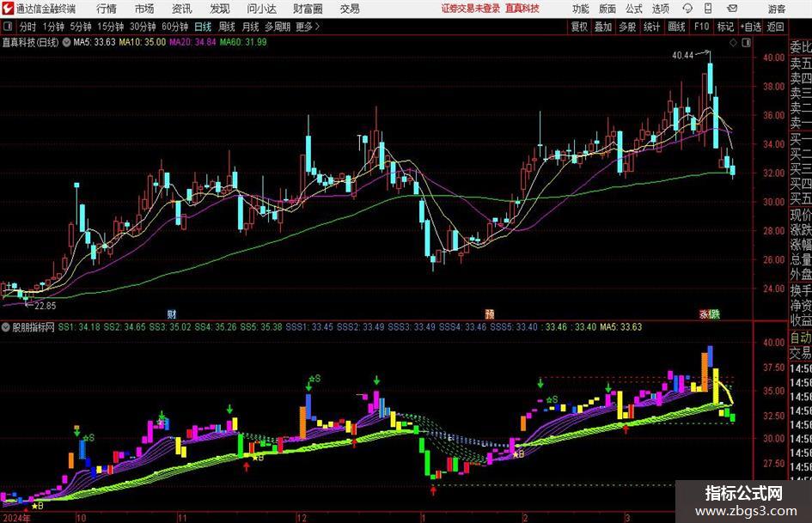
Task: Toggle the left panel icon beside 分时
Action: tap(8, 27)
